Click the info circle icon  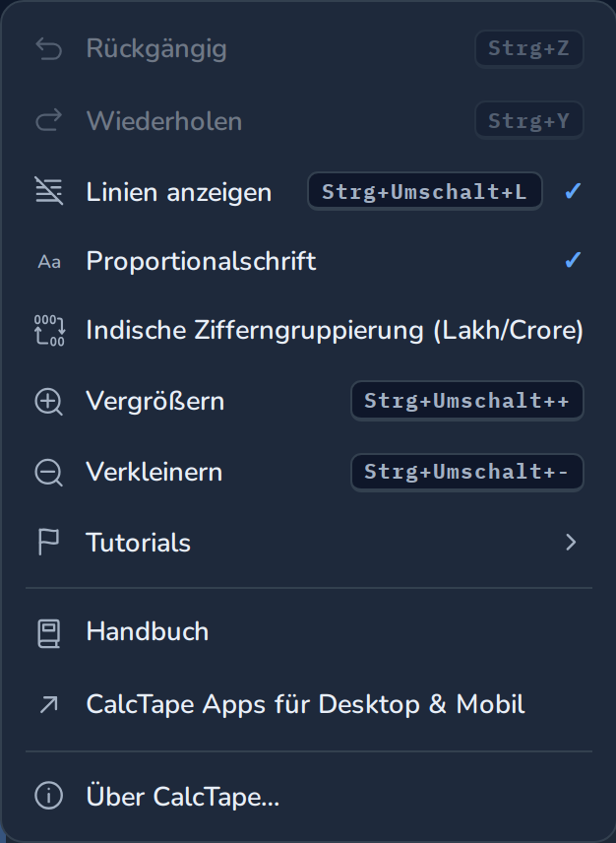[49, 795]
